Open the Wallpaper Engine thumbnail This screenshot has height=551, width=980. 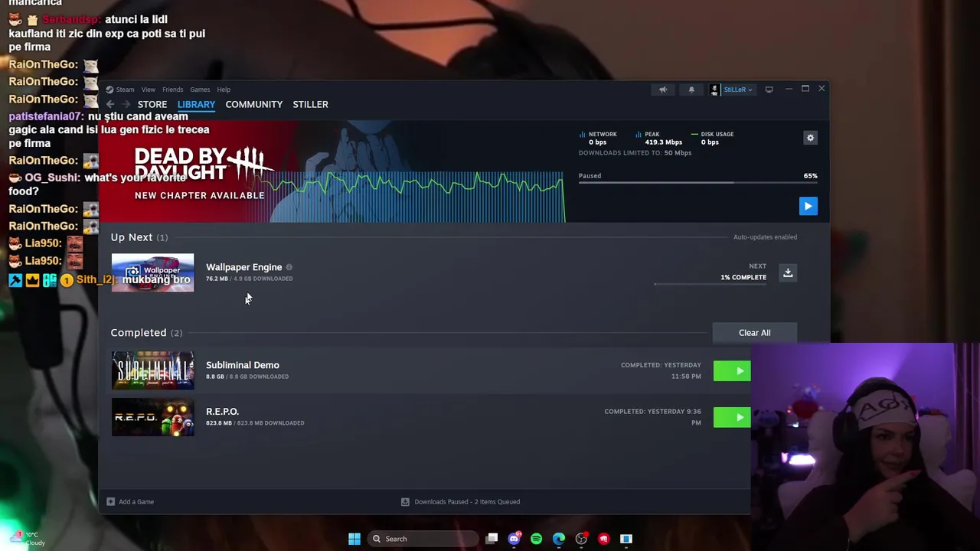pyautogui.click(x=152, y=272)
